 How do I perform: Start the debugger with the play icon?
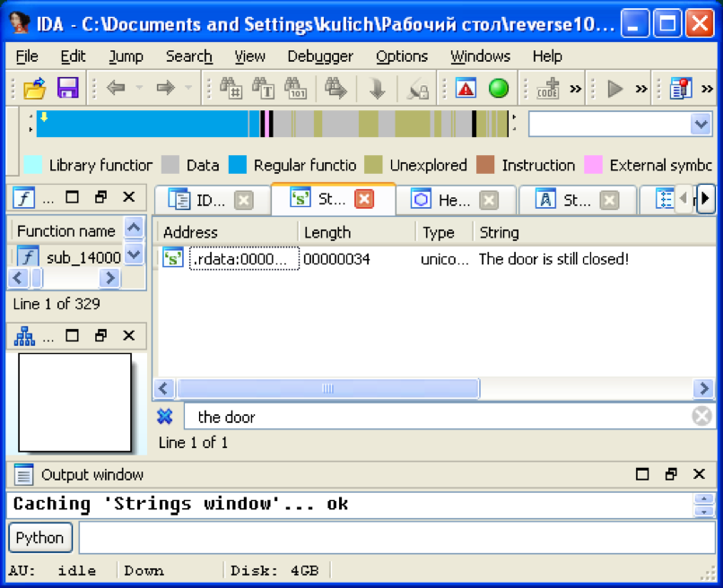tap(614, 89)
